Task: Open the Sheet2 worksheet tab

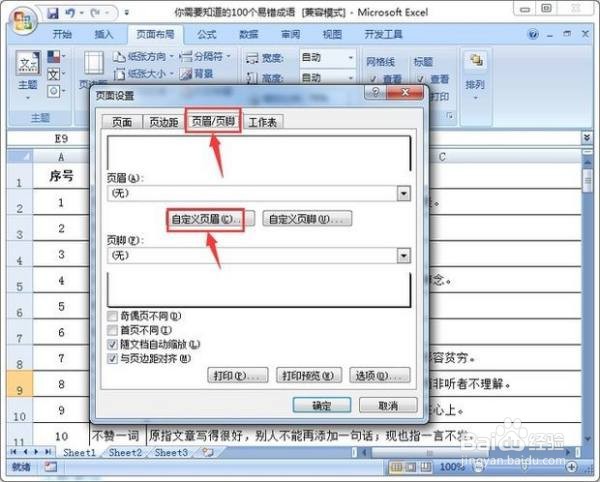Action: [125, 453]
